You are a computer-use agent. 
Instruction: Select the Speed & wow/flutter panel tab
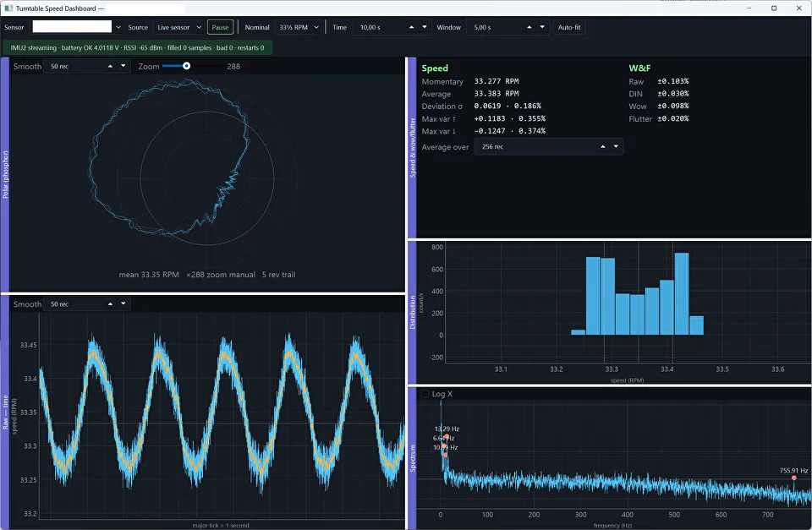412,148
